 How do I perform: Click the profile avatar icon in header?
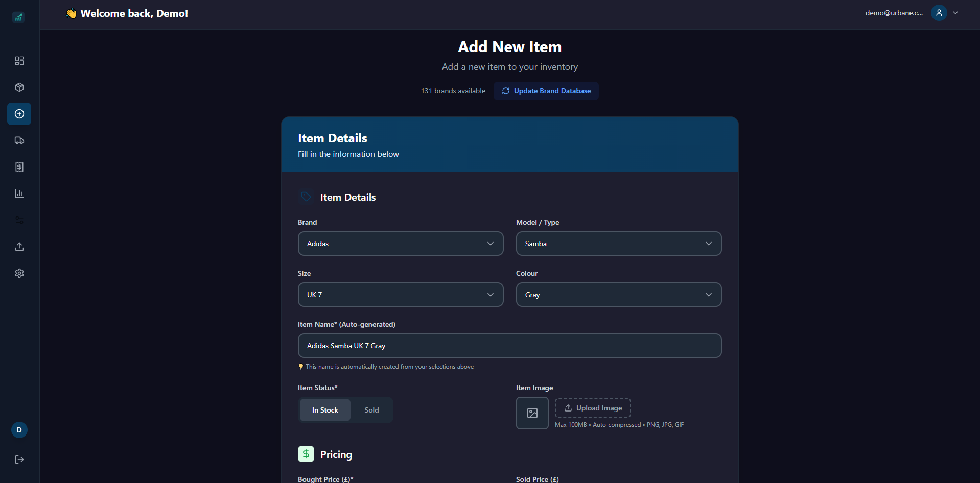(x=939, y=13)
